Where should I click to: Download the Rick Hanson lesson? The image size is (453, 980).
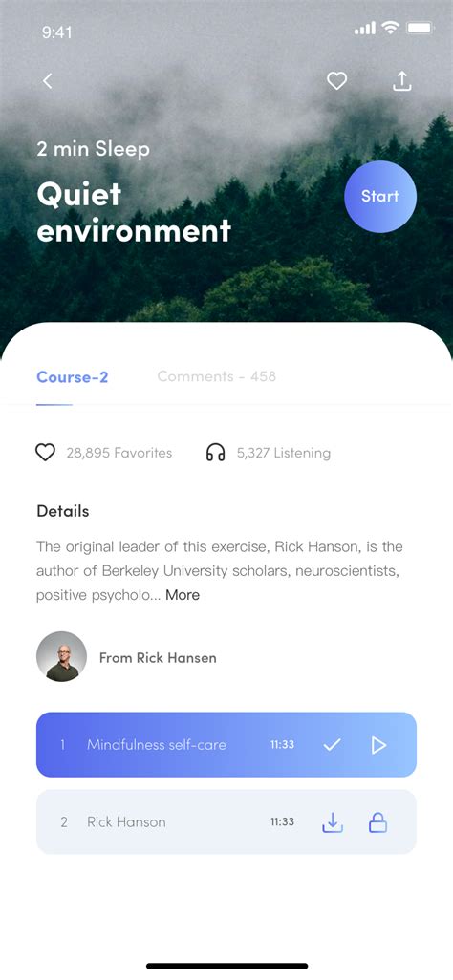pyautogui.click(x=333, y=821)
